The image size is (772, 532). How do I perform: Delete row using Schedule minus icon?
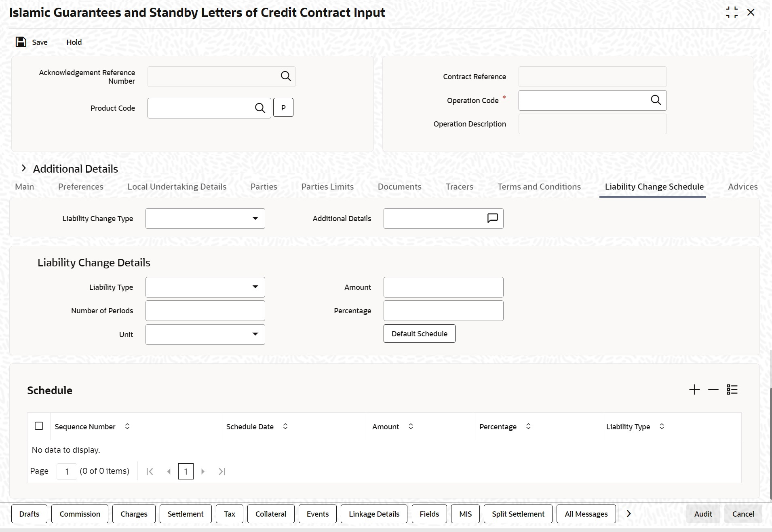[x=713, y=390]
